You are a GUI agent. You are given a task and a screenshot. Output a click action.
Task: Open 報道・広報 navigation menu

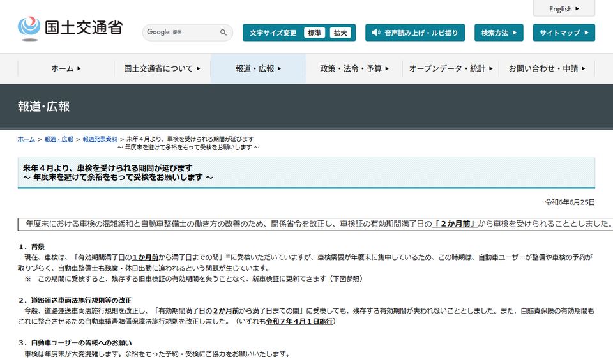pos(259,68)
